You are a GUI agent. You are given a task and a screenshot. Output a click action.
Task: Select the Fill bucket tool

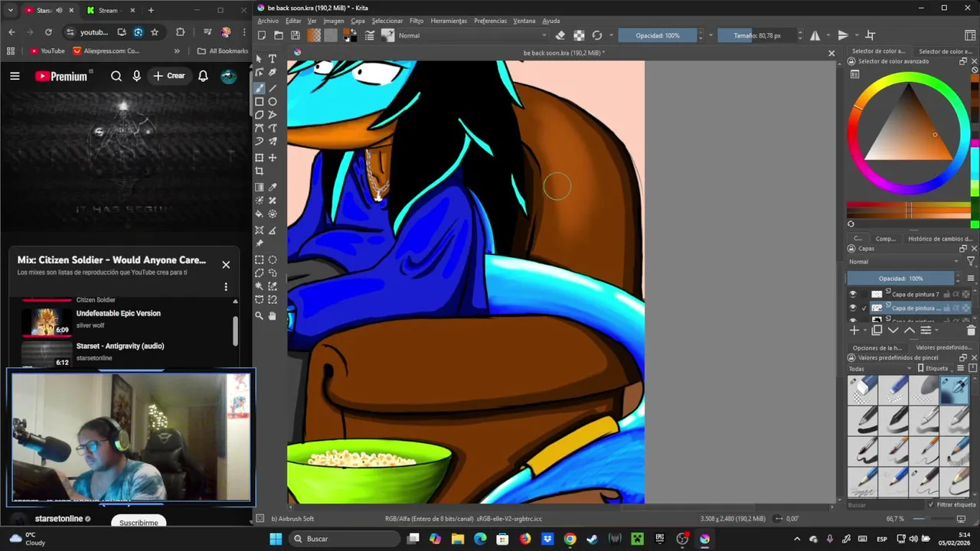click(x=260, y=214)
